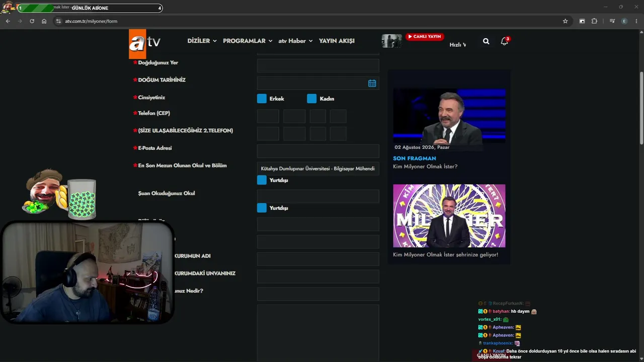Focus the second Telefon (CEP) box
644x362 pixels.
294,117
